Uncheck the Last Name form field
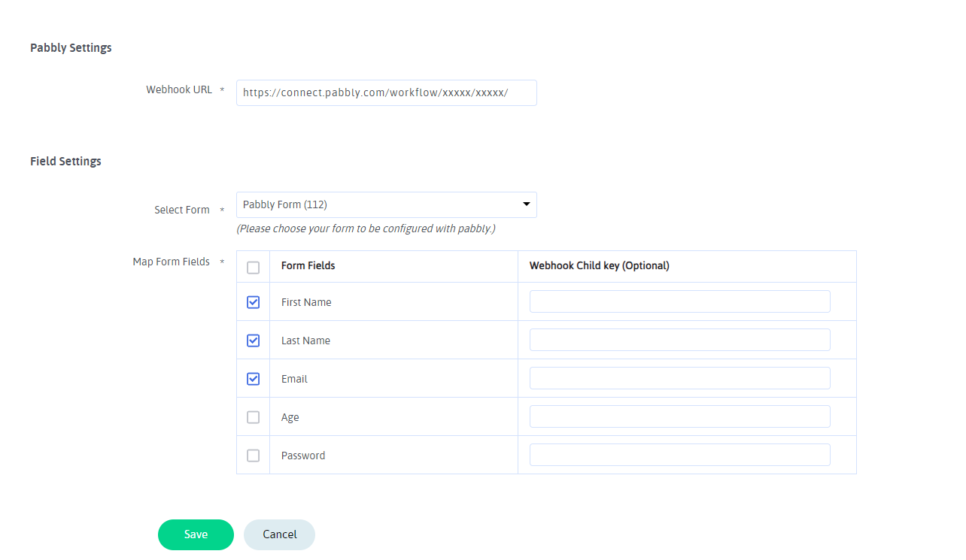Viewport: 966px width, 560px height. click(253, 340)
